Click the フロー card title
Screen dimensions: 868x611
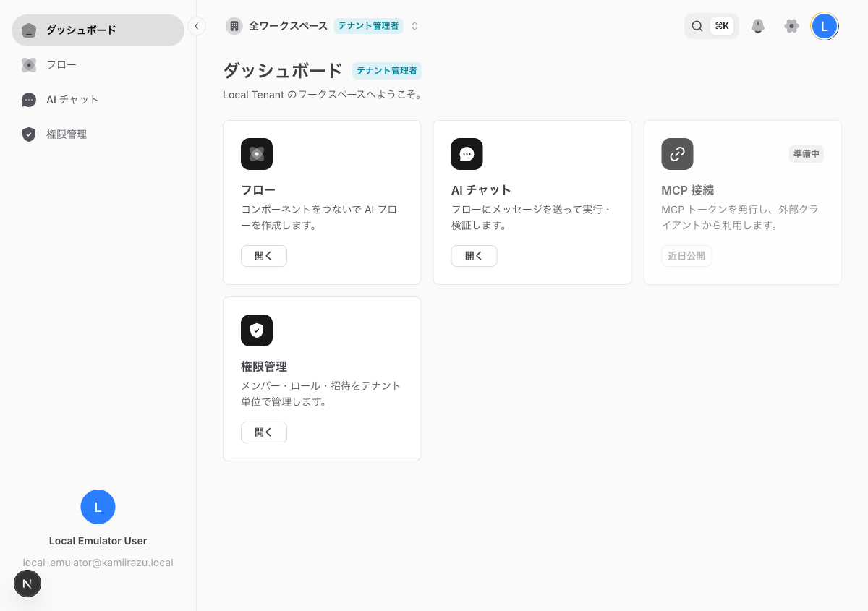(x=258, y=190)
